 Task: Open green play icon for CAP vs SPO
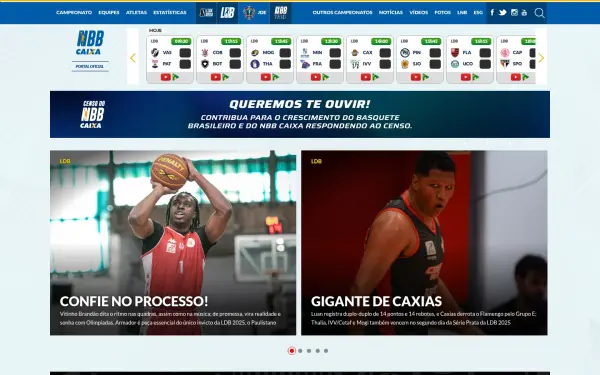(x=526, y=77)
